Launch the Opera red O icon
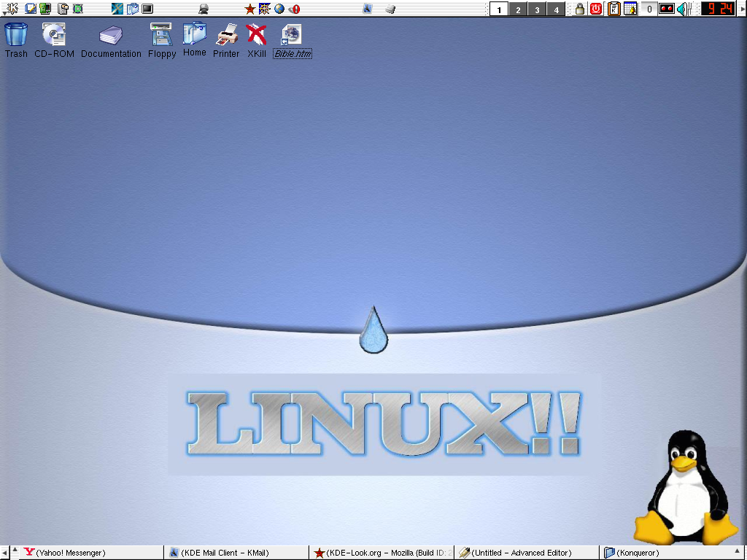The height and width of the screenshot is (560, 747). 295,9
